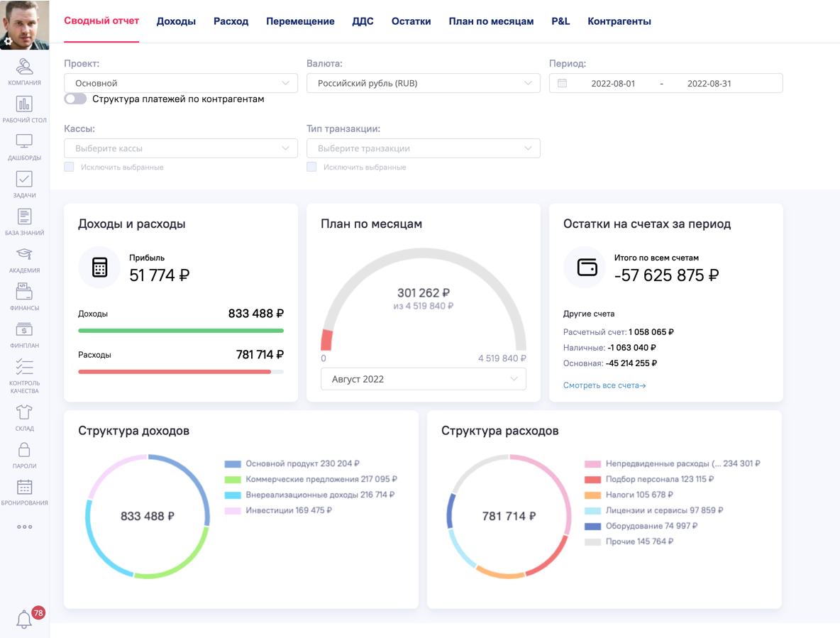Viewport: 840px width, 638px height.
Task: Click the notifications bell with badge 78
Action: tap(25, 619)
